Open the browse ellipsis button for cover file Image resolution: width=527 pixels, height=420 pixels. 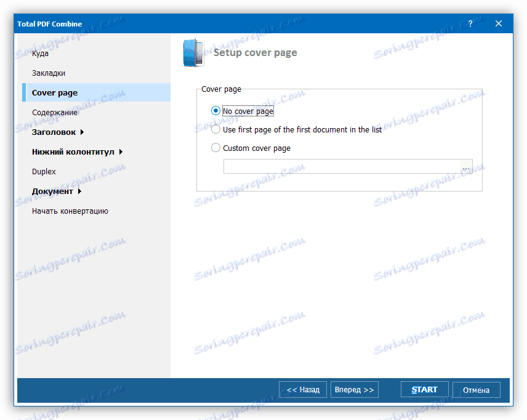466,166
